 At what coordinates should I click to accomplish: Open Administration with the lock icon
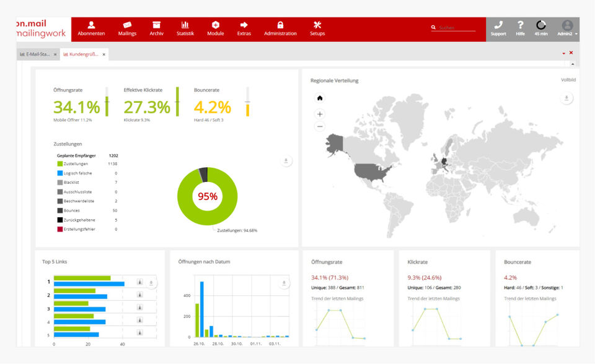tap(280, 28)
